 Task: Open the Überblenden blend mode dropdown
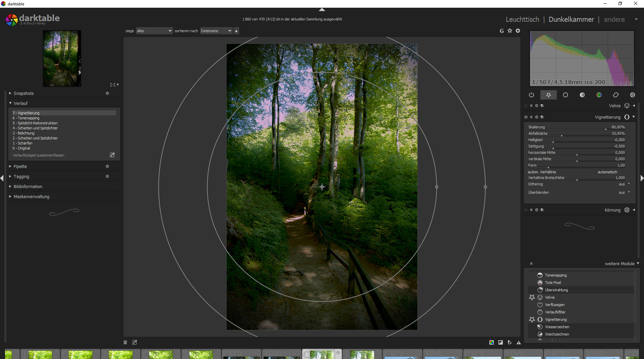coord(579,192)
